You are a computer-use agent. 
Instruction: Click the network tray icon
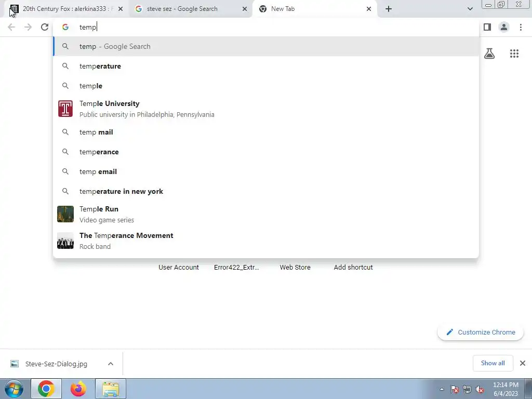point(467,389)
